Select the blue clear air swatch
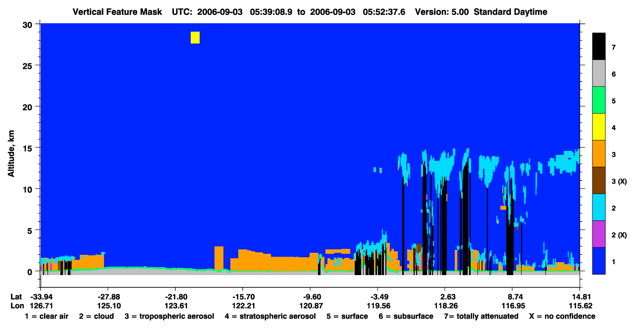This screenshot has height=330, width=644. coord(599,261)
